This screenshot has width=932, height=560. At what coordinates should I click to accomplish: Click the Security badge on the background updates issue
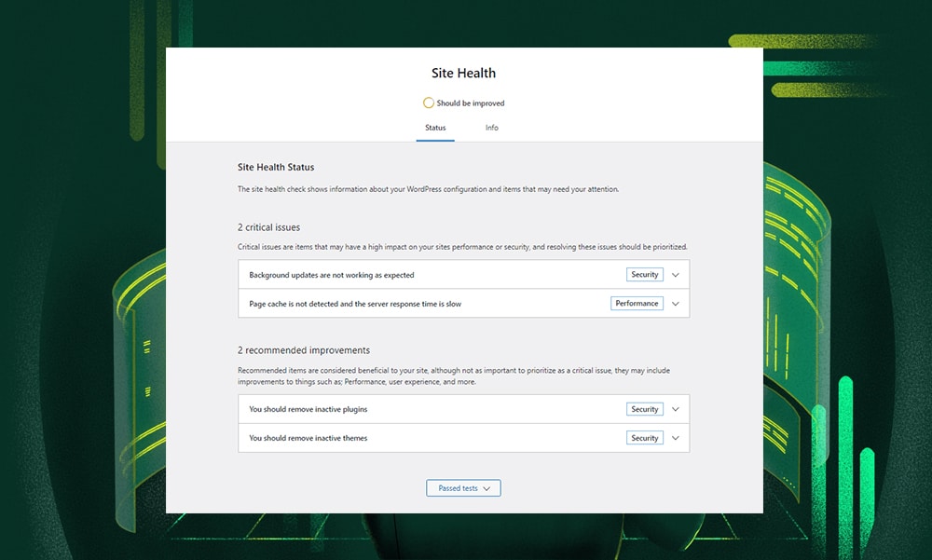(x=644, y=274)
